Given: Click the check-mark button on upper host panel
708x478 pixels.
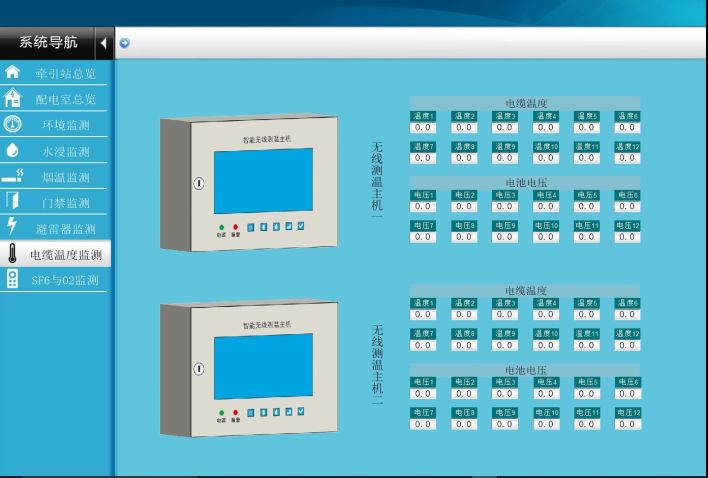Looking at the screenshot, I should point(301,226).
